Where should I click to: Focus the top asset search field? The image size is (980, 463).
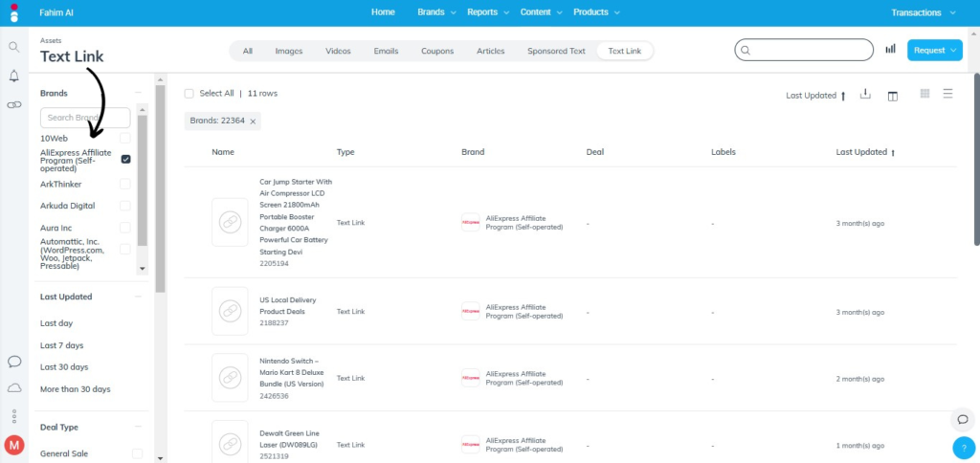pos(804,50)
